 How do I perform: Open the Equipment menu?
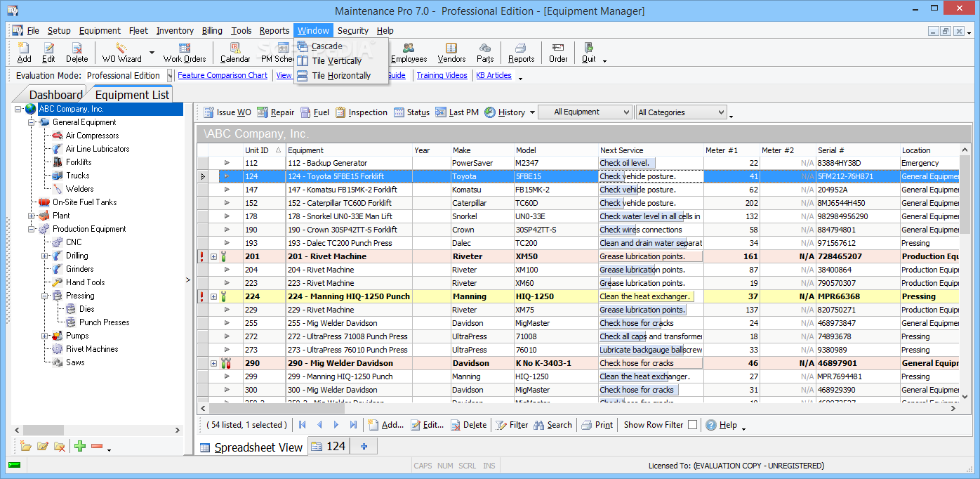point(100,30)
